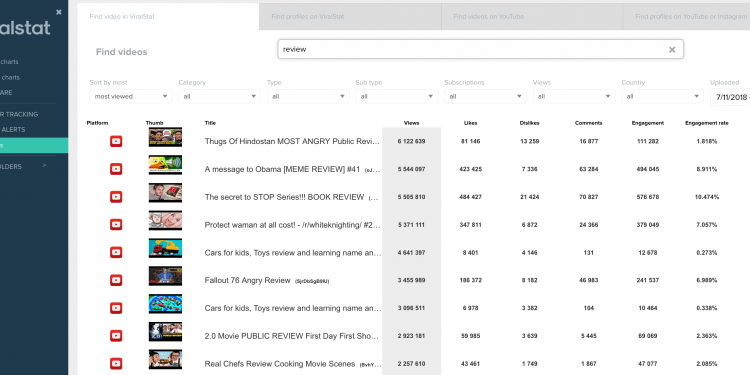Click YouTube icon for 2.0 Movie PUBLIC REVIEW

pos(116,336)
